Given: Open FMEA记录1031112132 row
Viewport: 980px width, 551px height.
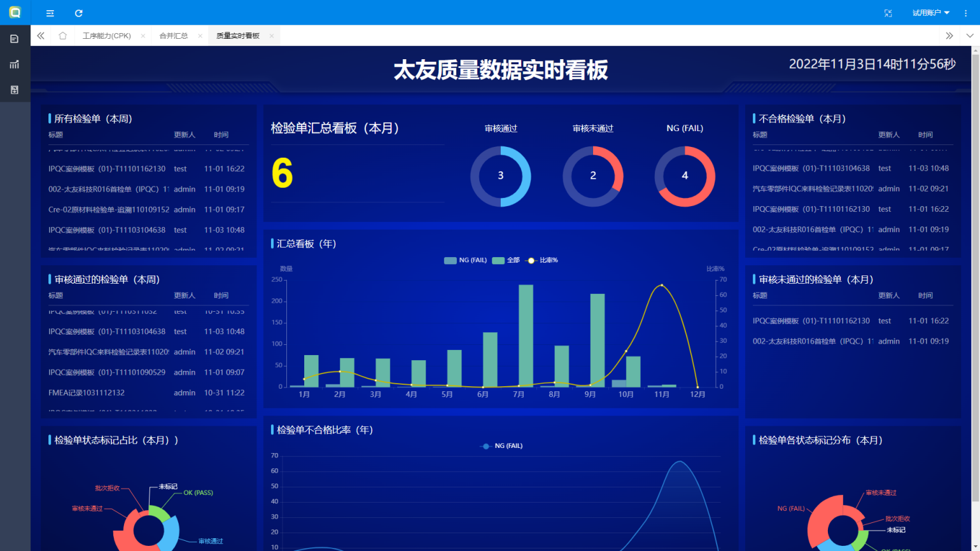Looking at the screenshot, I should click(x=146, y=393).
